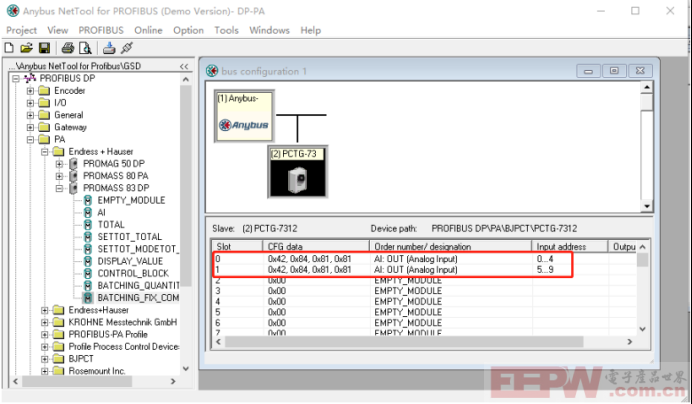
Task: Click the connect plug toolbar icon
Action: [127, 48]
